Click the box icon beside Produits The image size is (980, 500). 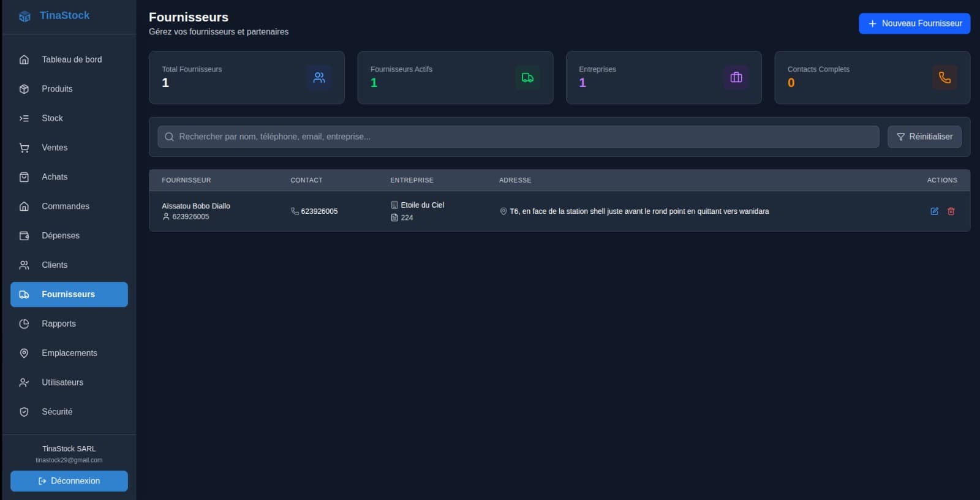[24, 89]
